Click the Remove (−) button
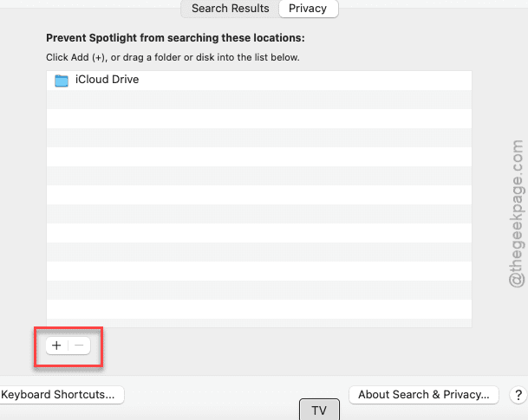Screen dimensions: 528x420 pyautogui.click(x=79, y=346)
